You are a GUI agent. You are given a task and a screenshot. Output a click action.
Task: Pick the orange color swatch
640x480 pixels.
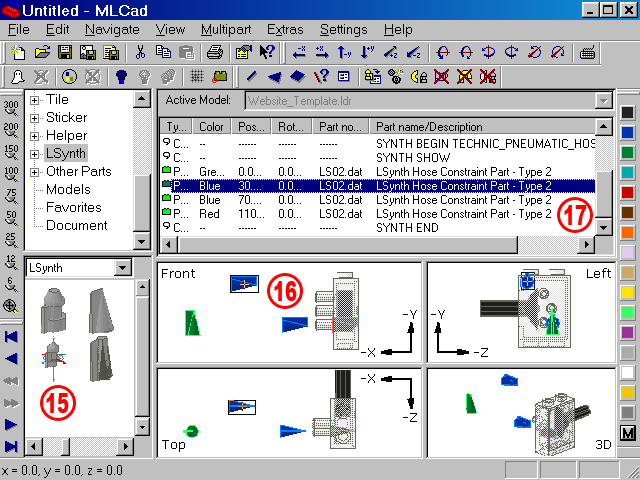coord(627,232)
